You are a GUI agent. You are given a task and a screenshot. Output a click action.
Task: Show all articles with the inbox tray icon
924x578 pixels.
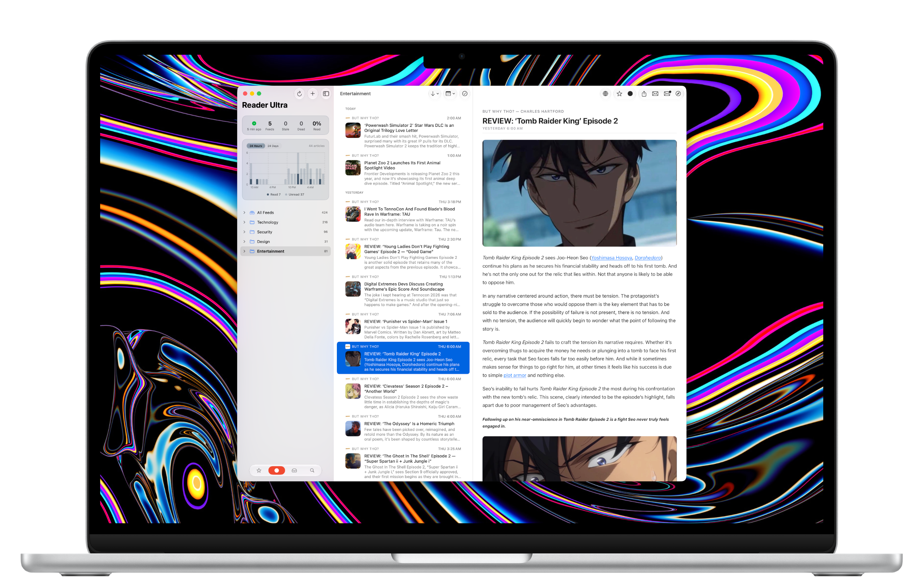[295, 470]
